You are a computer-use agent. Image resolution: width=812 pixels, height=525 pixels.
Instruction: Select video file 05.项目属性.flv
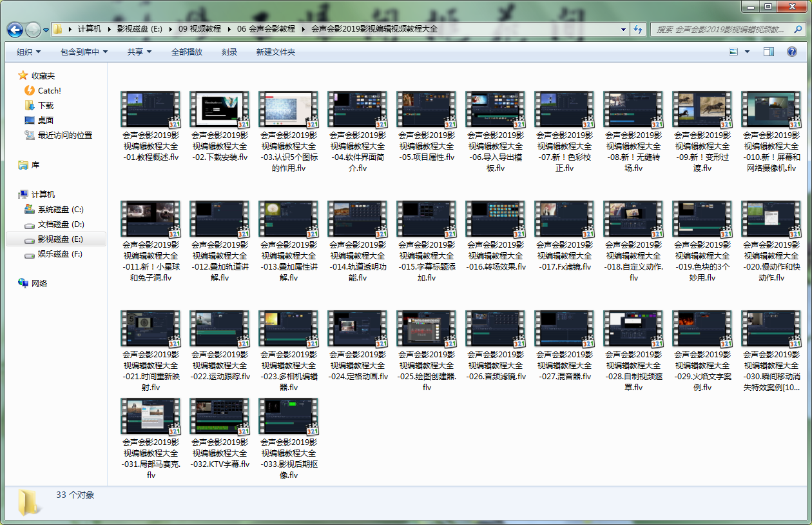click(x=426, y=126)
